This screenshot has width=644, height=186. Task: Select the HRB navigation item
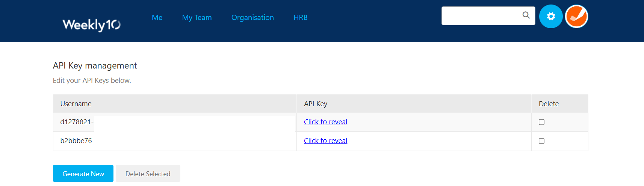301,18
